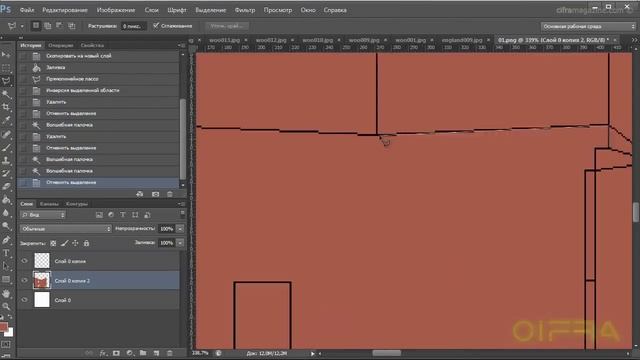
Task: Toggle lock position icon
Action: (x=75, y=243)
